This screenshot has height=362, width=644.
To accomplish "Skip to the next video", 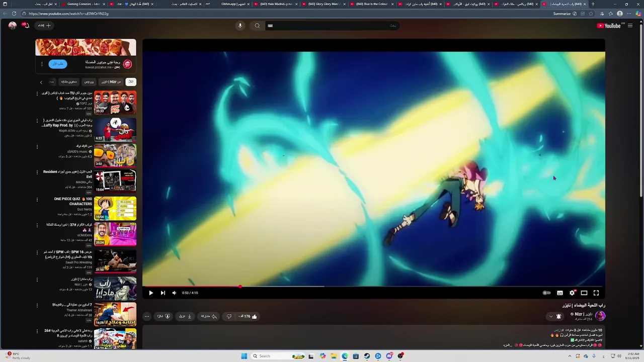I will [163, 293].
